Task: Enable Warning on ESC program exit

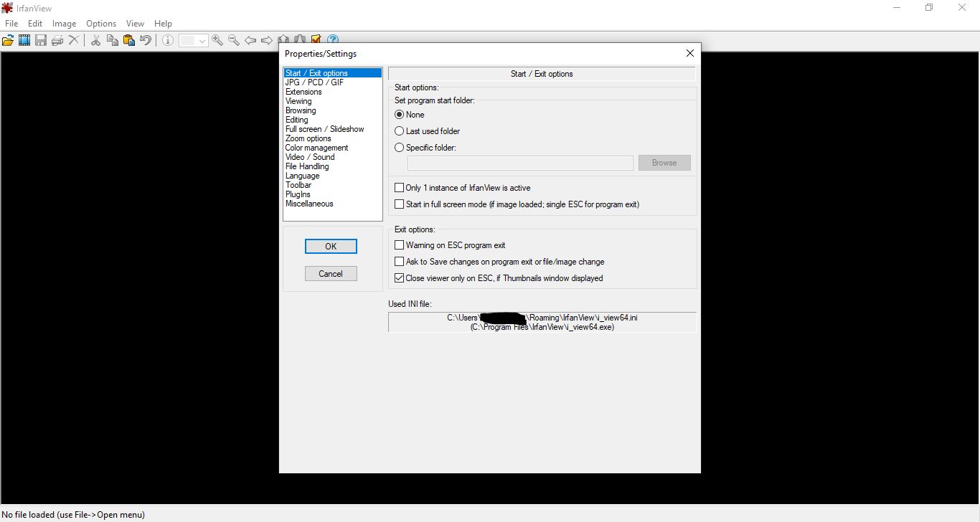Action: click(400, 245)
